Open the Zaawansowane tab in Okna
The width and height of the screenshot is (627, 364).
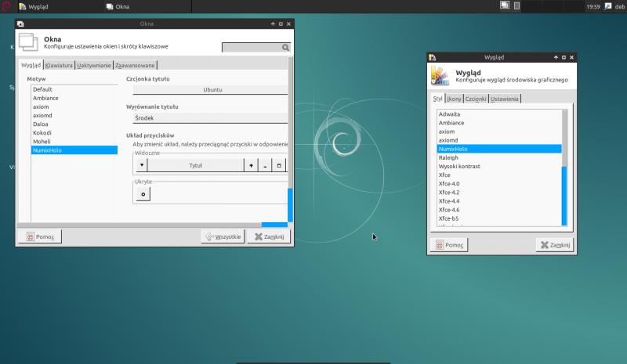[136, 65]
